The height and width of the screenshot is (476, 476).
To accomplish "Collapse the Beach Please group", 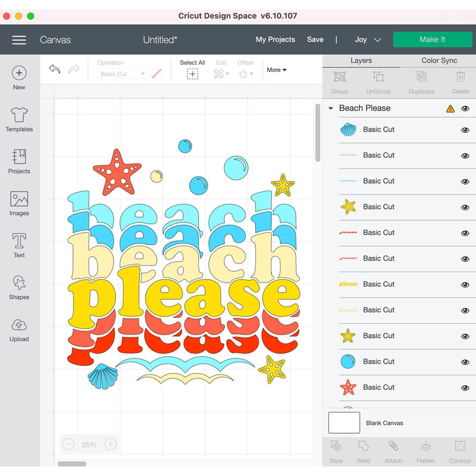I will [331, 108].
